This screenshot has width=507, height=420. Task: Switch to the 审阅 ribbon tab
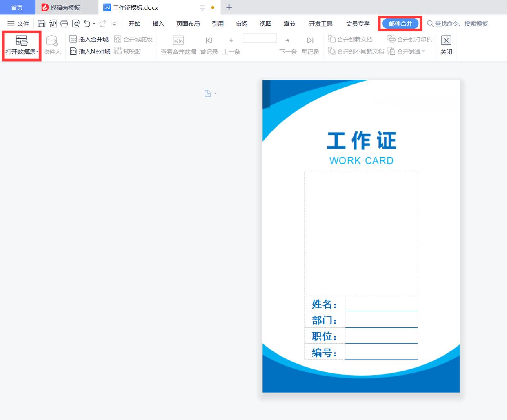[242, 24]
